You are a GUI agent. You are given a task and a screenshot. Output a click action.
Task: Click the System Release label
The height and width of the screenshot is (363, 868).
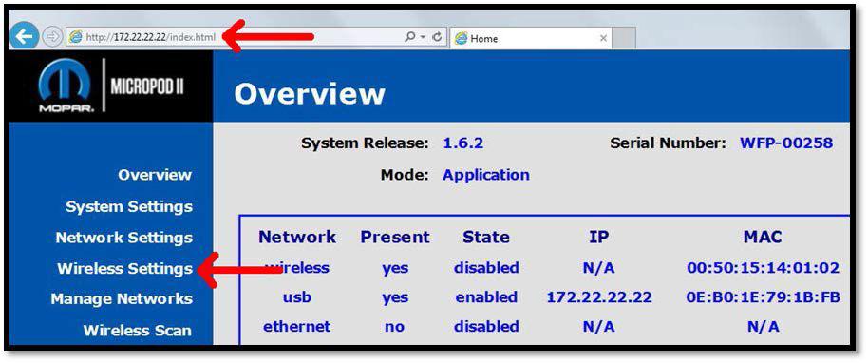pos(365,143)
